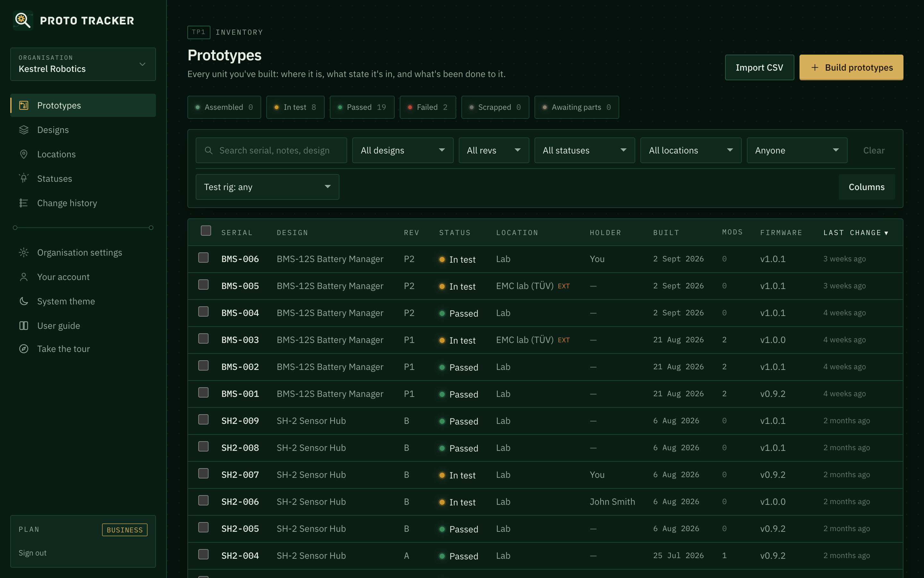This screenshot has width=924, height=578.
Task: Click the Your account person icon
Action: tap(24, 277)
